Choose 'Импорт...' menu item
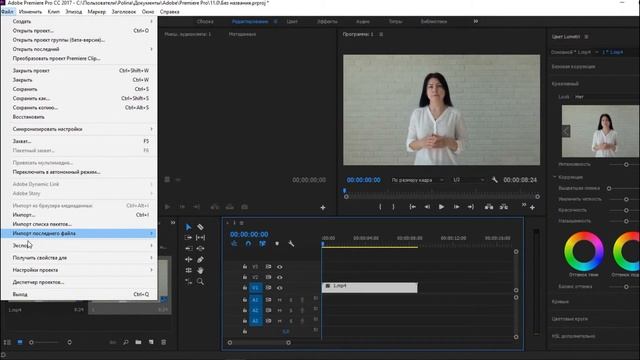The height and width of the screenshot is (360, 640). [78, 215]
